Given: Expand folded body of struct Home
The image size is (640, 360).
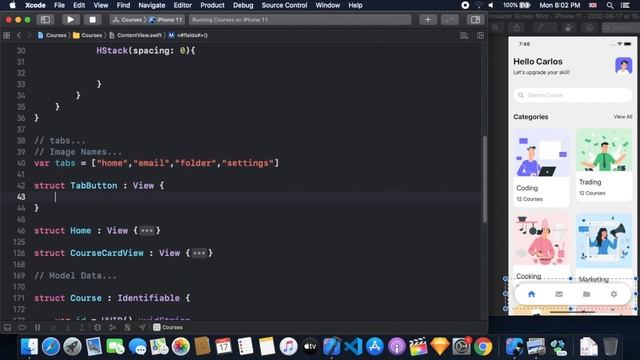Looking at the screenshot, I should pyautogui.click(x=147, y=231).
